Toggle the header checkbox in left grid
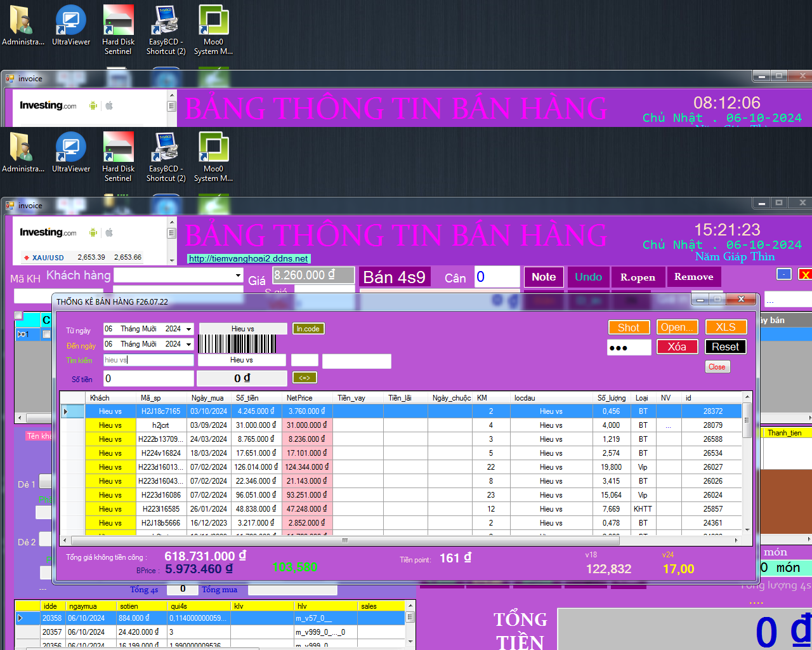The image size is (812, 650). (18, 315)
